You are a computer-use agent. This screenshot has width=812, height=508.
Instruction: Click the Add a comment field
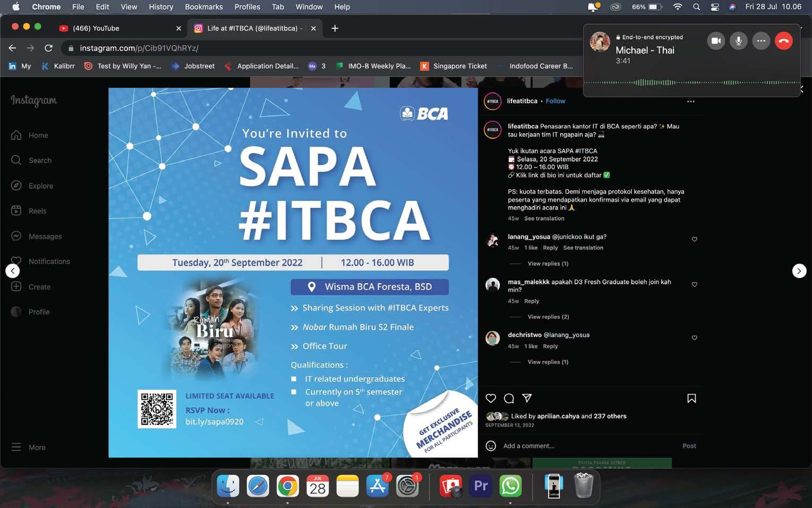tap(589, 446)
